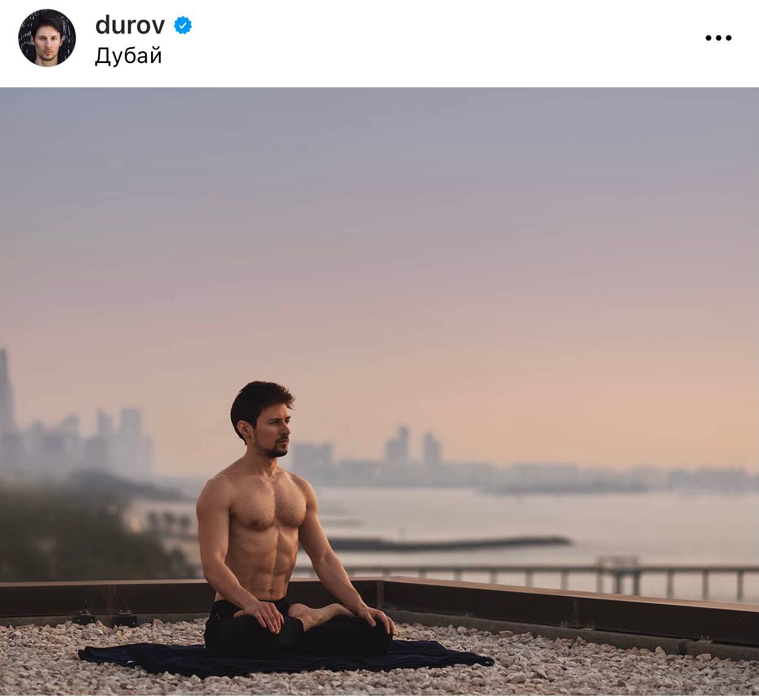Open the durov username profile link
Image resolution: width=759 pixels, height=700 pixels.
130,25
